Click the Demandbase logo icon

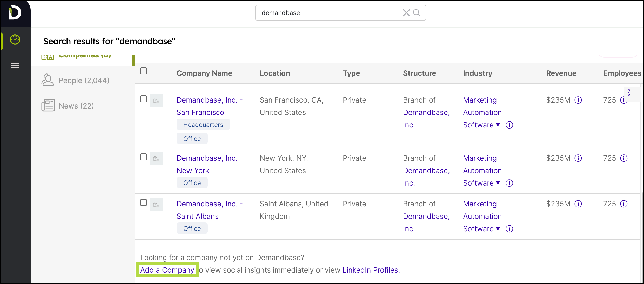click(x=15, y=13)
